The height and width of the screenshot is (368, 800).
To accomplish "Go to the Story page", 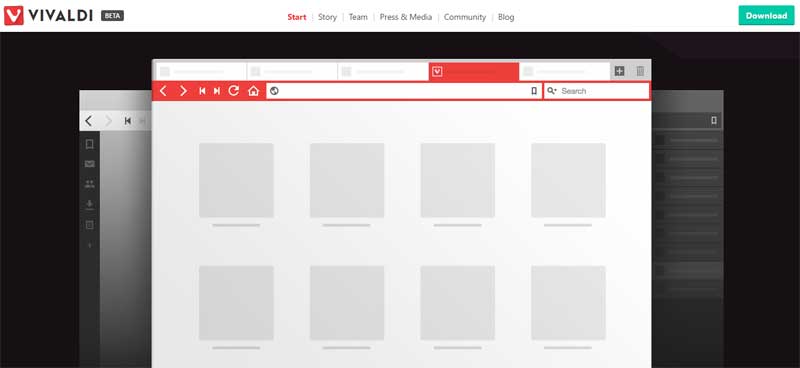I will [x=327, y=17].
